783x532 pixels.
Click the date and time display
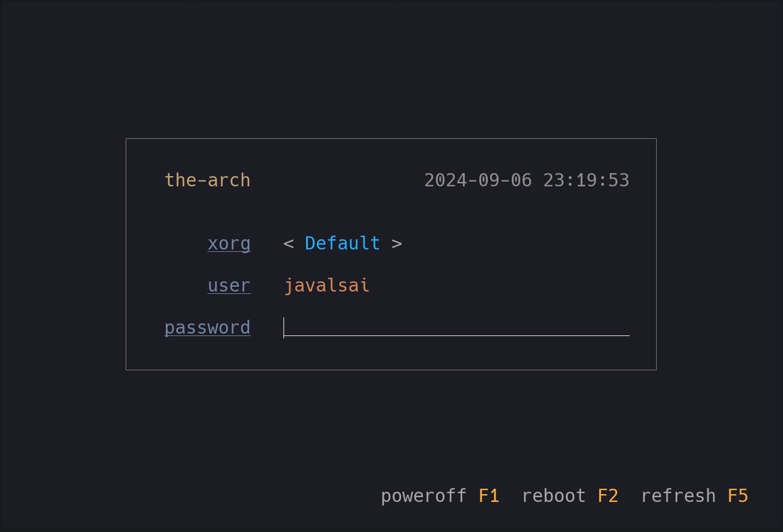527,180
